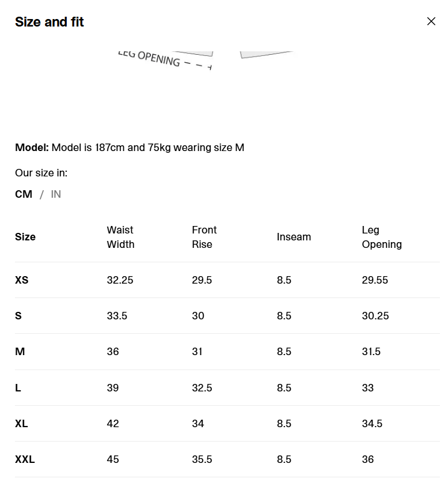This screenshot has height=490, width=448.
Task: Switch size units to IN
Action: pyautogui.click(x=56, y=194)
